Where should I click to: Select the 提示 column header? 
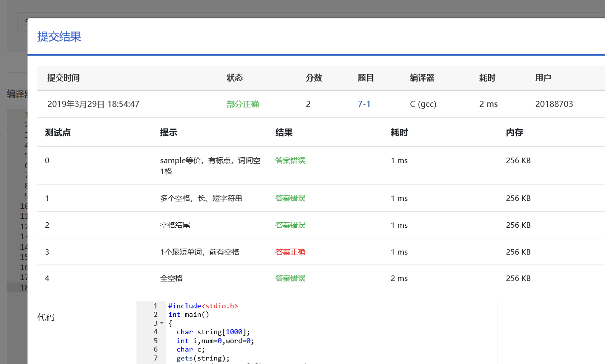pos(168,133)
